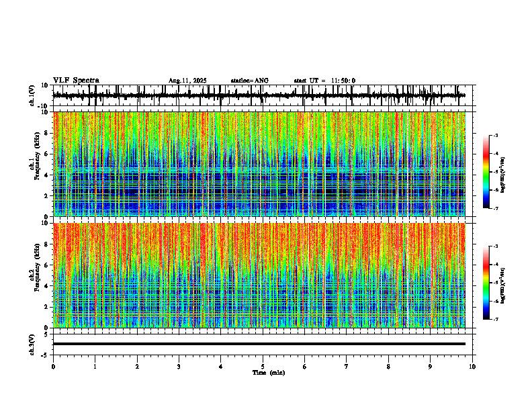
Task: Click time axis tick label 1
Action: (95, 367)
